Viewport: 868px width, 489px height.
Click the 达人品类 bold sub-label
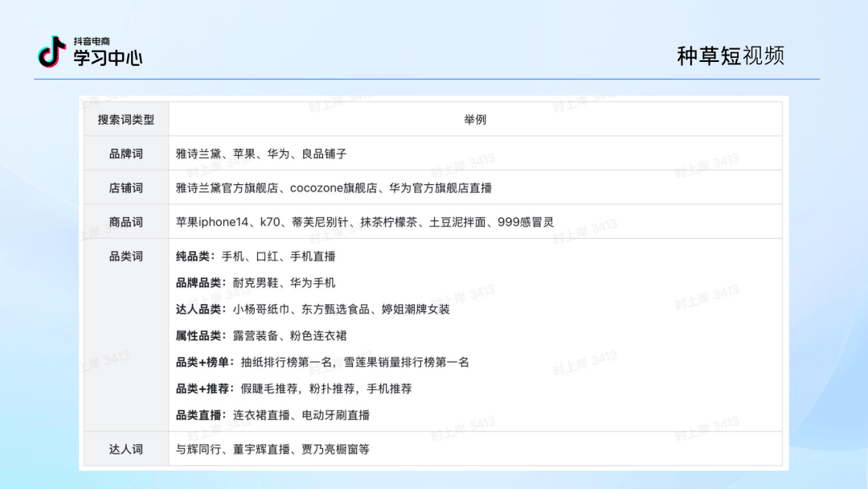(201, 310)
